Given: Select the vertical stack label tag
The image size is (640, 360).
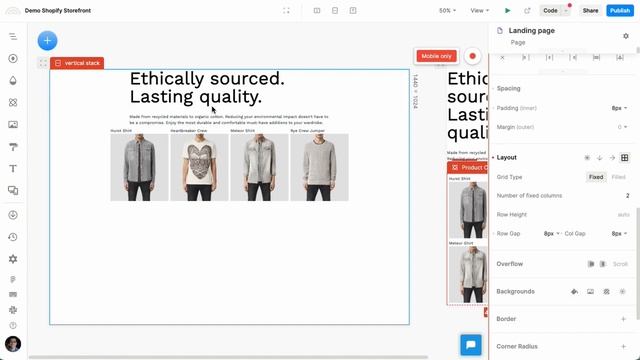Looking at the screenshot, I should (77, 63).
